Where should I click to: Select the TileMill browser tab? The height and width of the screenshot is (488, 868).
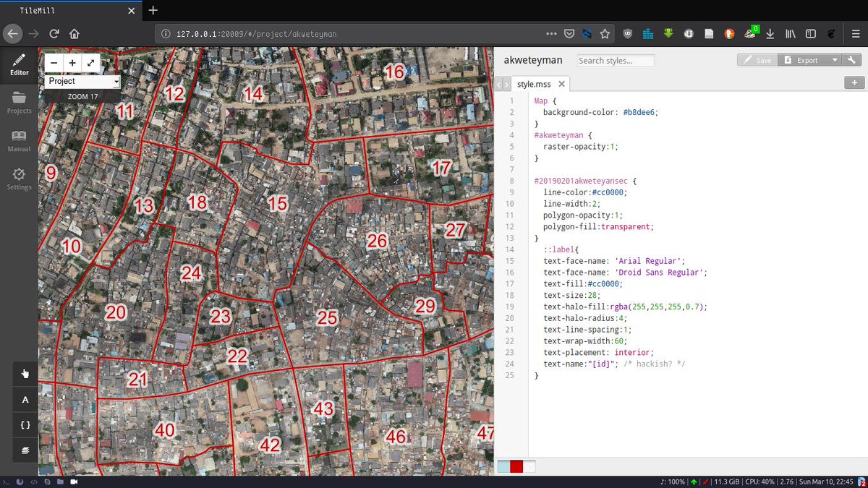click(x=69, y=11)
